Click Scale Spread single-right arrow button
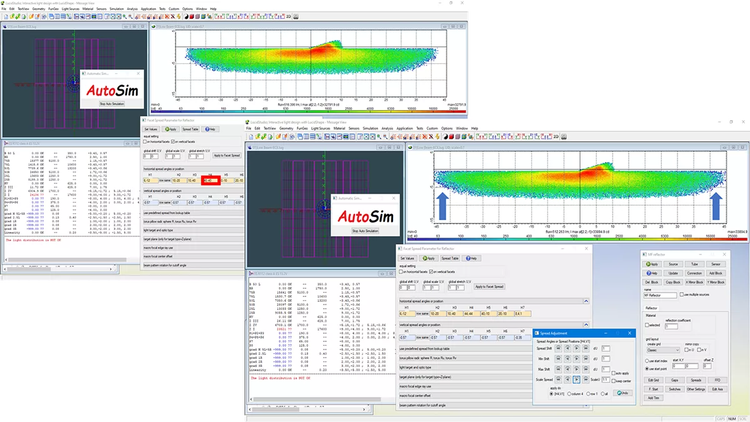The image size is (750, 422). [x=576, y=379]
